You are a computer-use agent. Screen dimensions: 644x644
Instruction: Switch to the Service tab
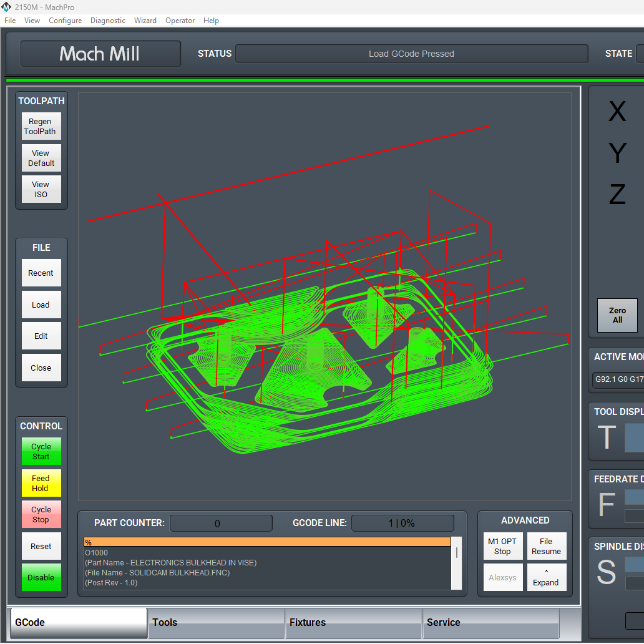coord(490,623)
